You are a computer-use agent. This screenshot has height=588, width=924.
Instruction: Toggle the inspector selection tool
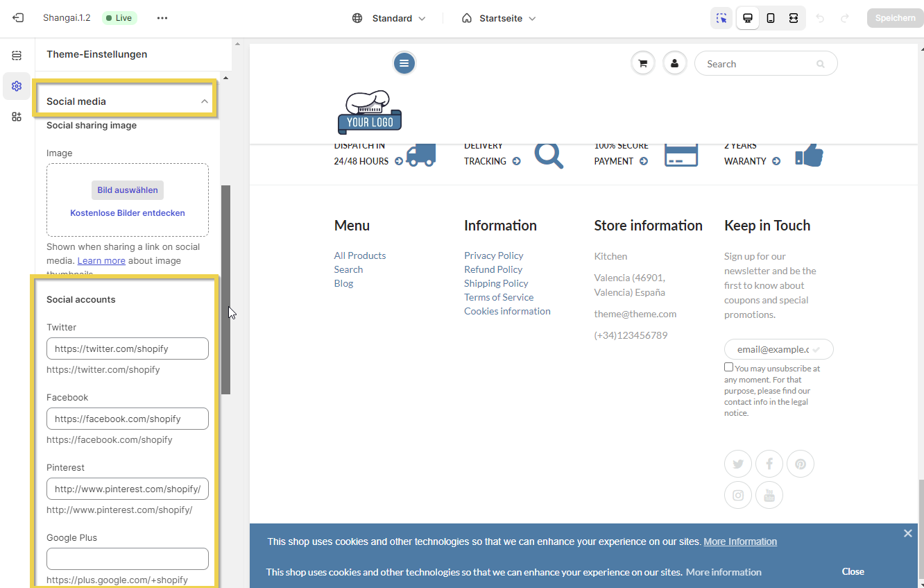pyautogui.click(x=721, y=18)
